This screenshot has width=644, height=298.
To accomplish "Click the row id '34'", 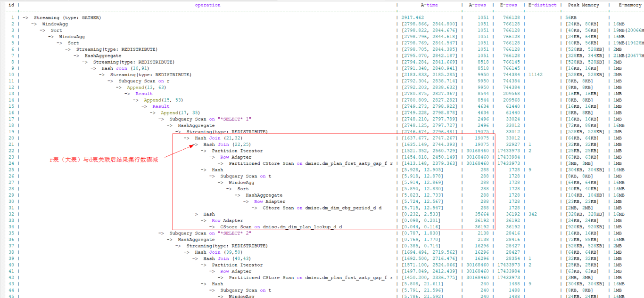I will [11, 227].
